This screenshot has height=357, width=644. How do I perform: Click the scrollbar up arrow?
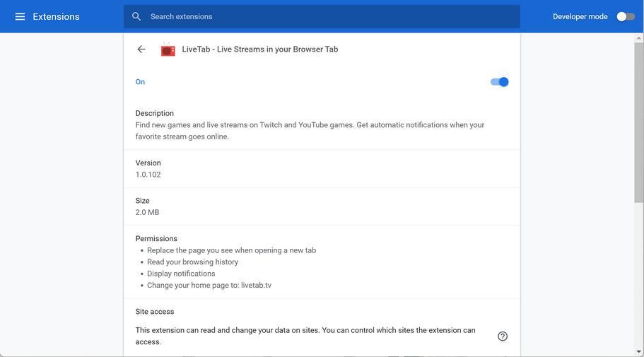(x=638, y=37)
